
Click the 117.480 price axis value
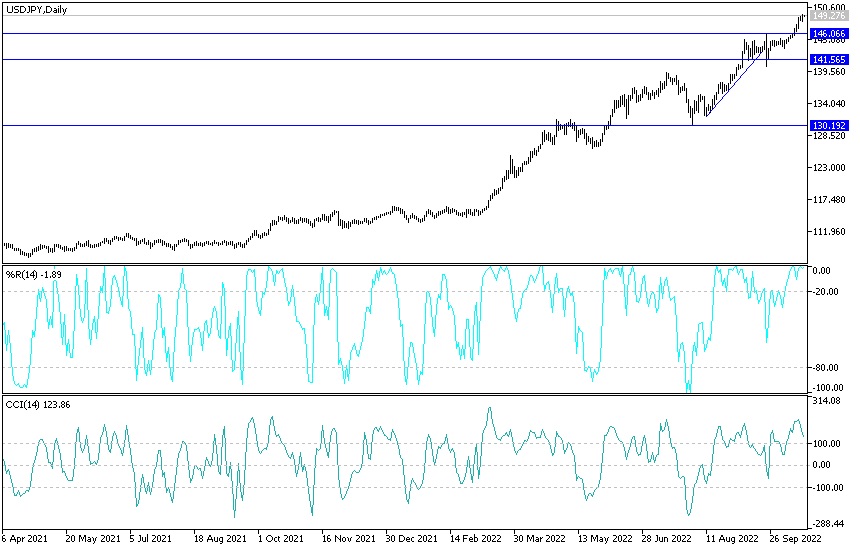(x=829, y=200)
